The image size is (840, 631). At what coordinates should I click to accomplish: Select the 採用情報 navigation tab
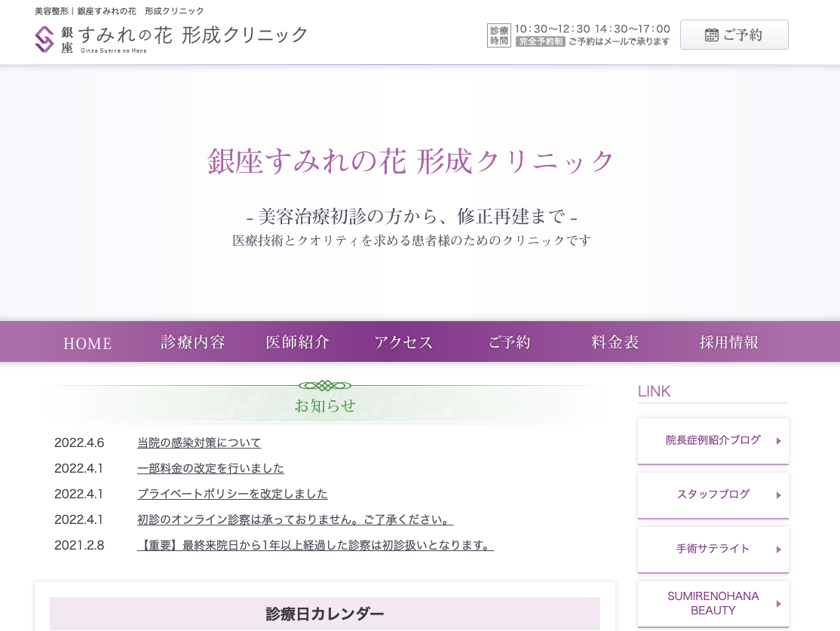pyautogui.click(x=728, y=342)
